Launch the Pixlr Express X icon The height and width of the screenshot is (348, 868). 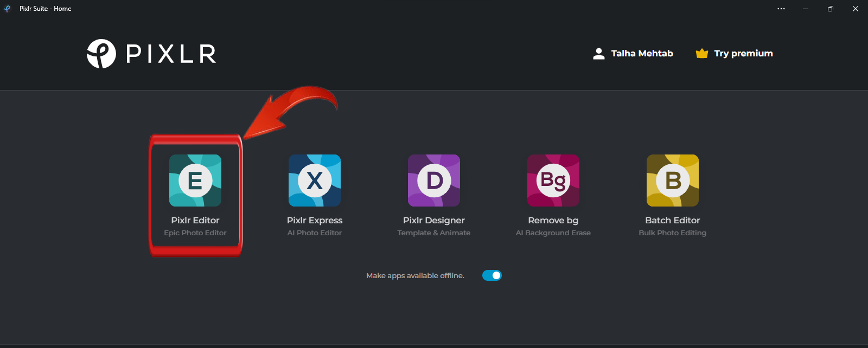315,181
